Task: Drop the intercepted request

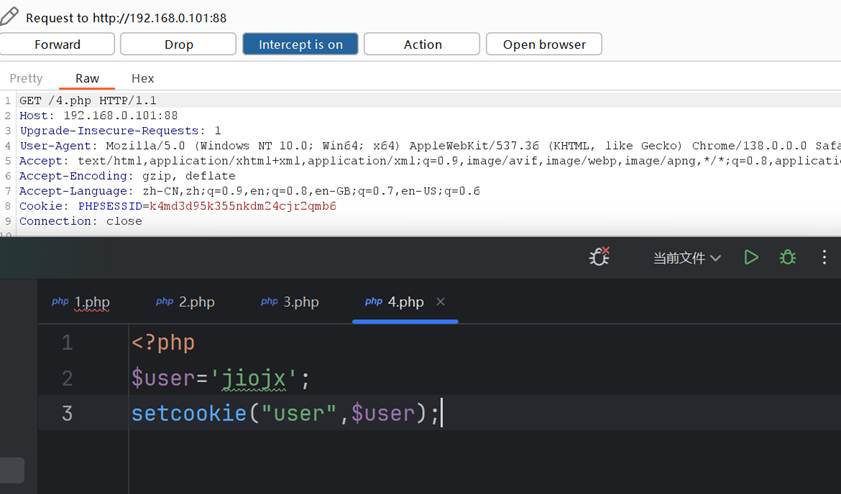Action: tap(178, 45)
